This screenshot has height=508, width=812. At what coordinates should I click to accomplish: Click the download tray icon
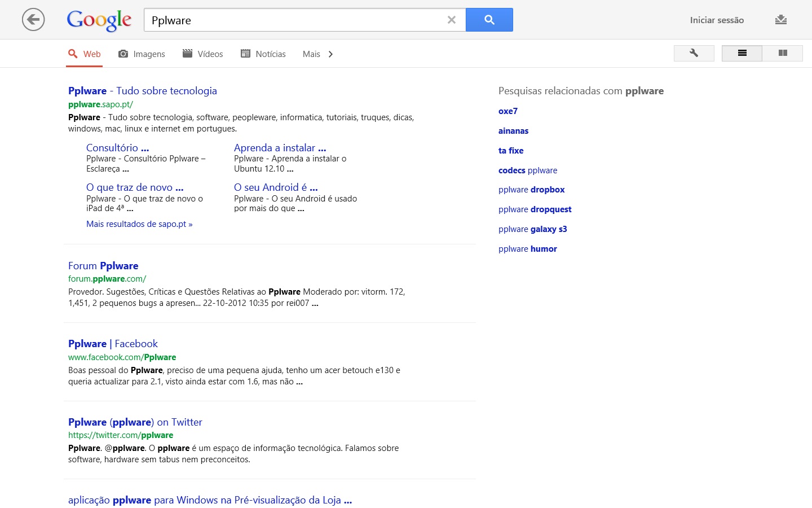[781, 20]
